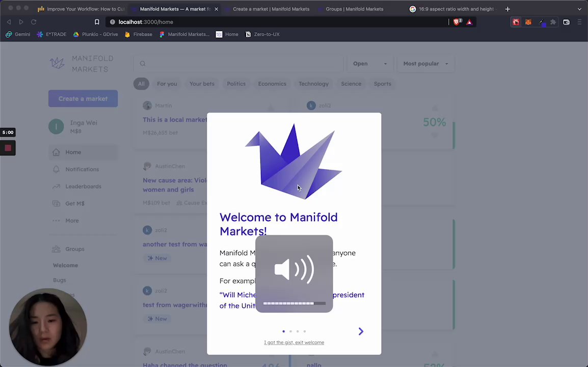Select the Economics filter
The height and width of the screenshot is (367, 588).
click(x=272, y=84)
